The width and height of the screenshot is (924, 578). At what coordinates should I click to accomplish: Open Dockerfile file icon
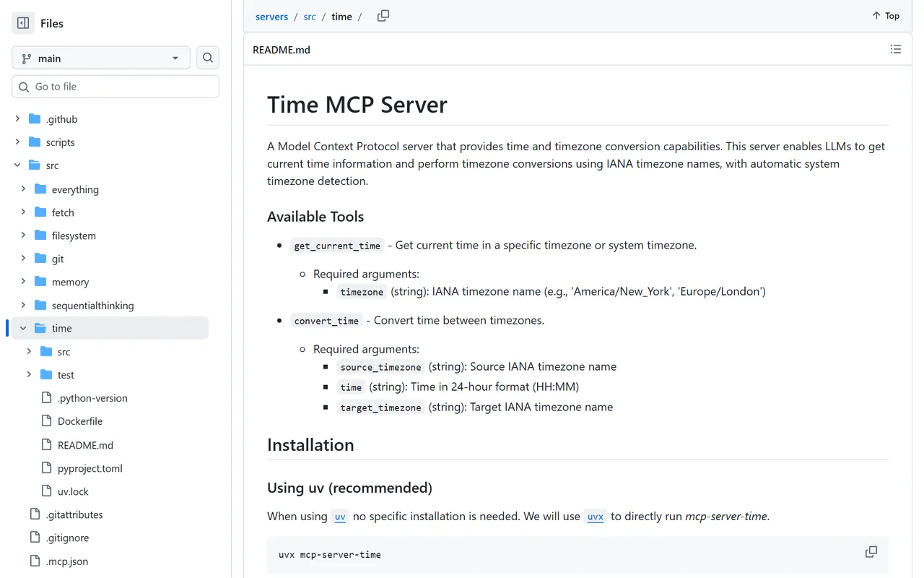pos(46,420)
